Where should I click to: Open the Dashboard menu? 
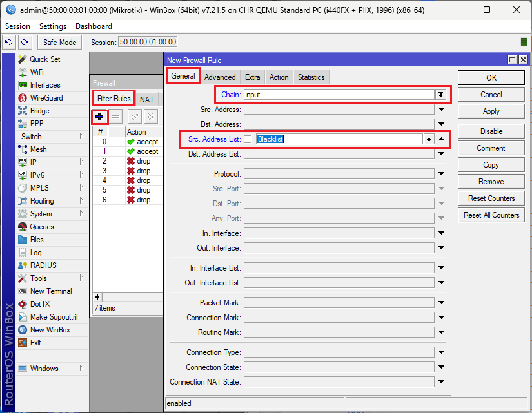tap(94, 26)
